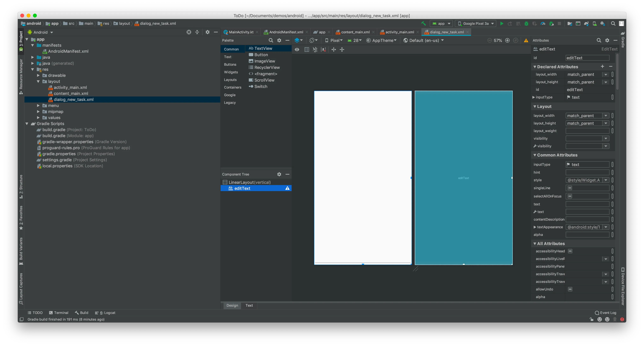
Task: Open the Event Log
Action: coord(605,313)
